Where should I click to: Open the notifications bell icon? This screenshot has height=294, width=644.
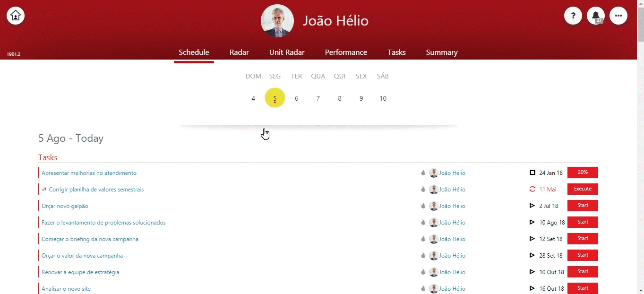596,16
